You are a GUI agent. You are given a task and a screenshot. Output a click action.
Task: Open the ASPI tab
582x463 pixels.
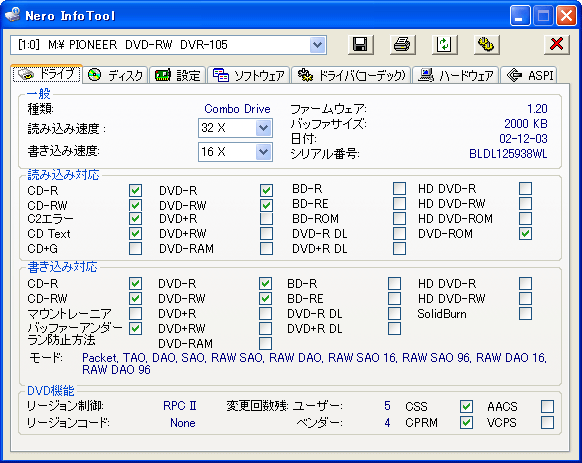click(529, 75)
